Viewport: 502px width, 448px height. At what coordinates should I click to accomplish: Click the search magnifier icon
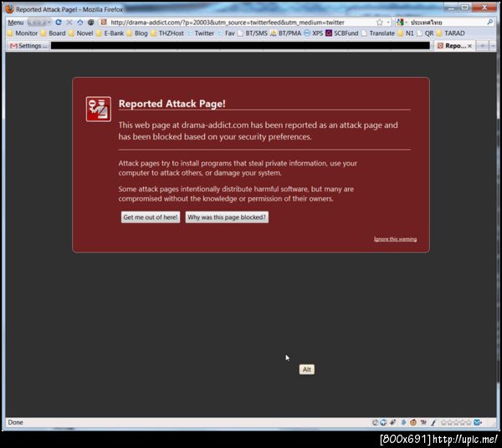[489, 22]
